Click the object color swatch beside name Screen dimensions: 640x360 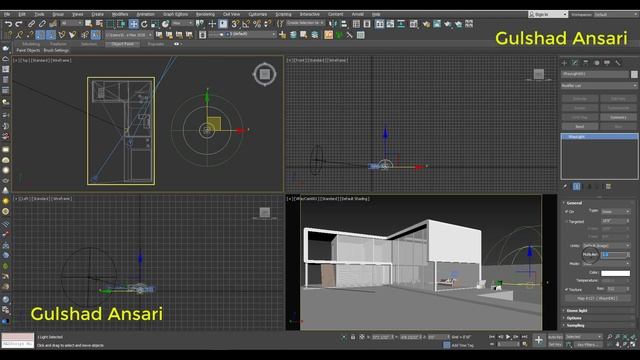click(634, 74)
